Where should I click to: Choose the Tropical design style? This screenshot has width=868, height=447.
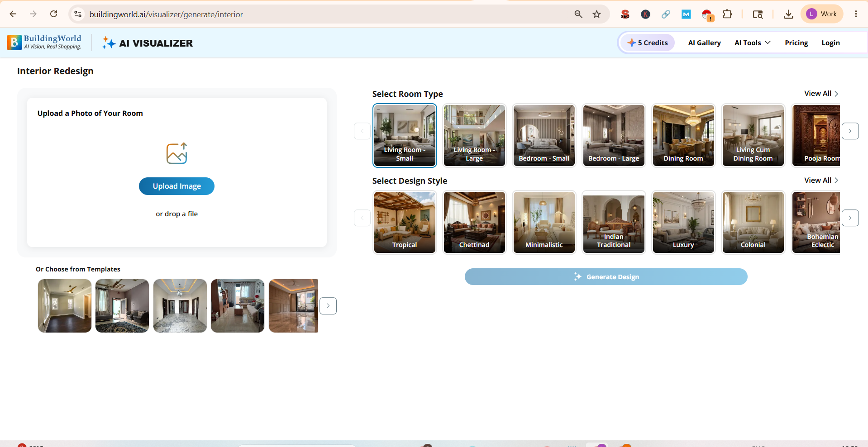(405, 222)
